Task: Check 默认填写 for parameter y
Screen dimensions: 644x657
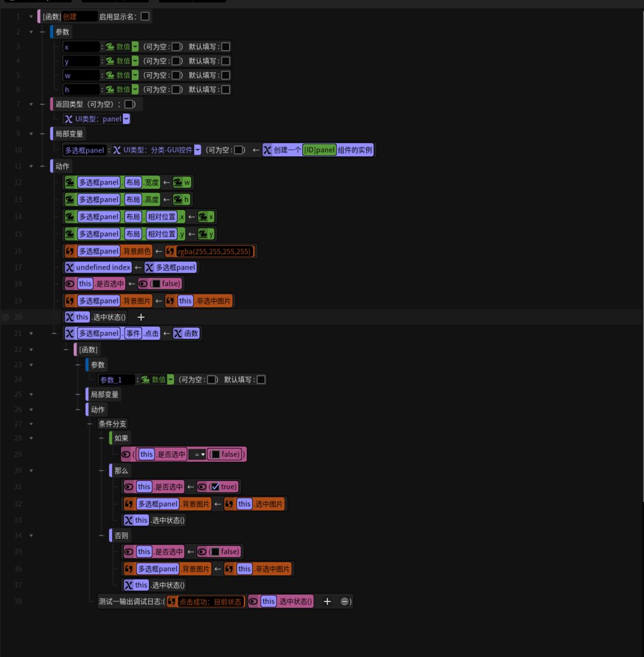Action: pyautogui.click(x=225, y=61)
